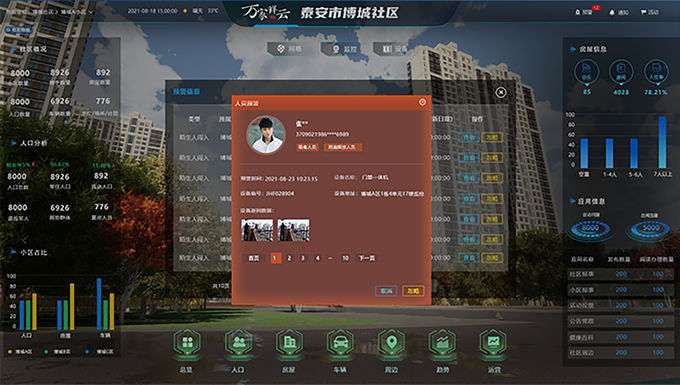The height and width of the screenshot is (385, 680).
Task: Click the 预警信息 panel title
Action: point(186,91)
